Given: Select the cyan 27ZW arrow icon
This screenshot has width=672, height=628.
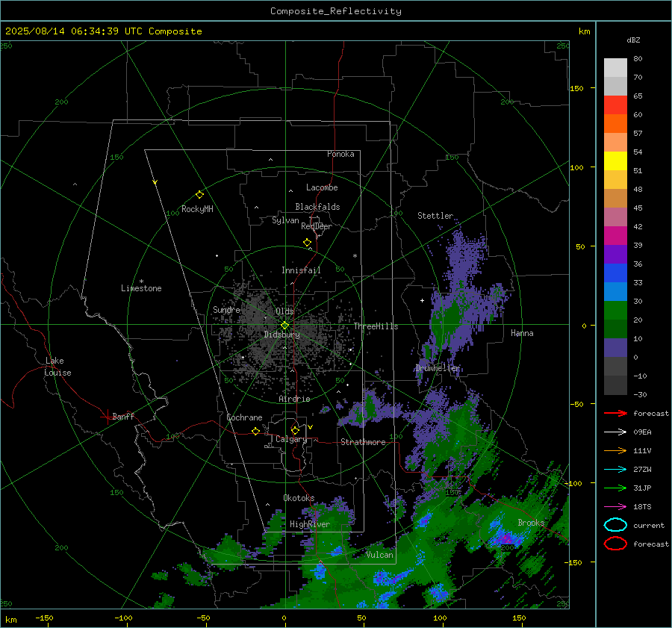Looking at the screenshot, I should point(615,470).
